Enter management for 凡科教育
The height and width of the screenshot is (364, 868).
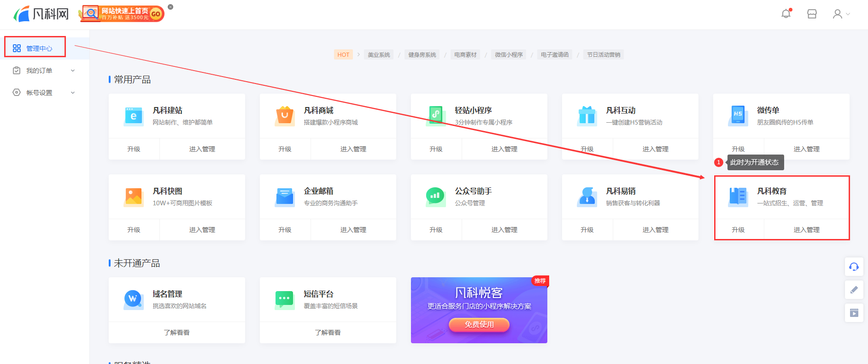[x=807, y=230]
